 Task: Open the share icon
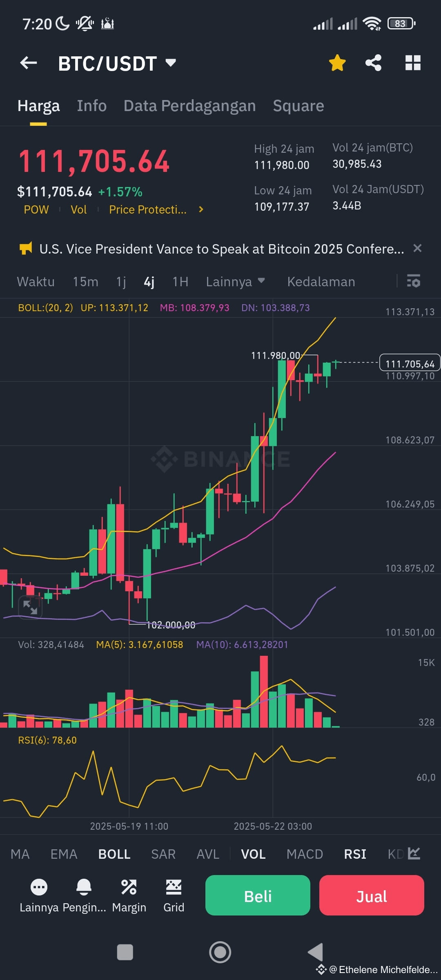(373, 63)
